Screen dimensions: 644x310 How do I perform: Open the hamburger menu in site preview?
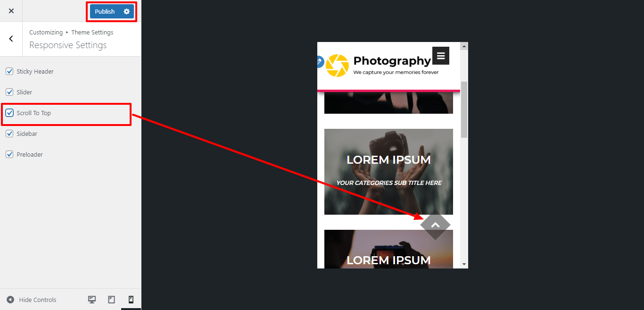pos(441,56)
